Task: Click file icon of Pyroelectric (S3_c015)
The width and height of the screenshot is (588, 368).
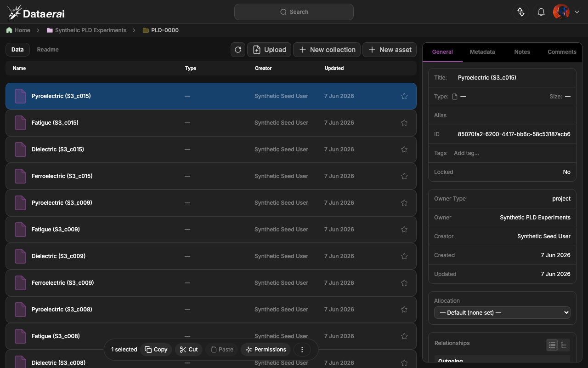Action: coord(21,96)
